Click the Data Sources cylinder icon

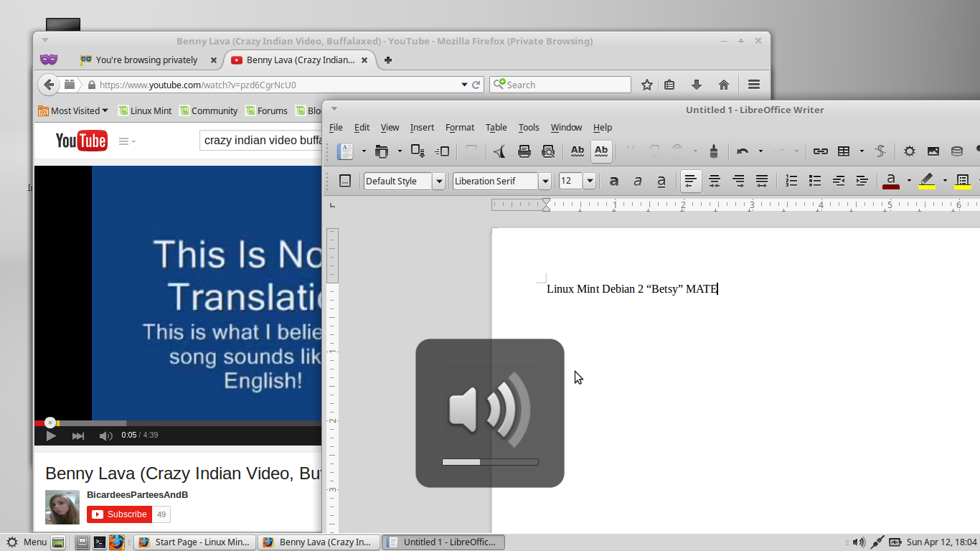click(x=957, y=151)
